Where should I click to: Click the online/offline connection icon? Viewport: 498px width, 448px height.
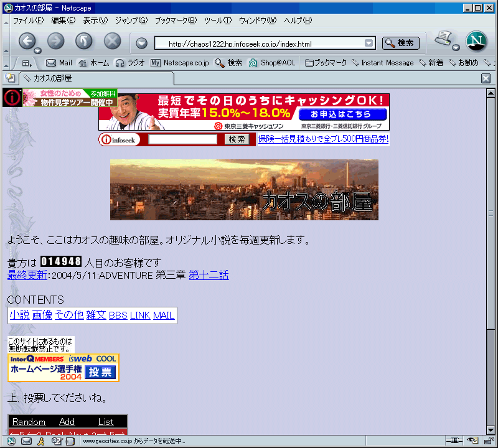(454, 441)
